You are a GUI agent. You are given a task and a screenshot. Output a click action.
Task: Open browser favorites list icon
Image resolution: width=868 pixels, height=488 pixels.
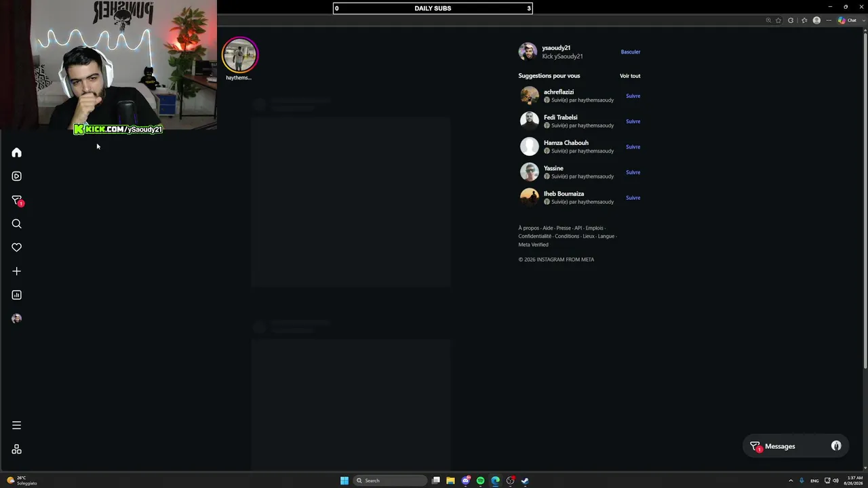click(x=804, y=20)
